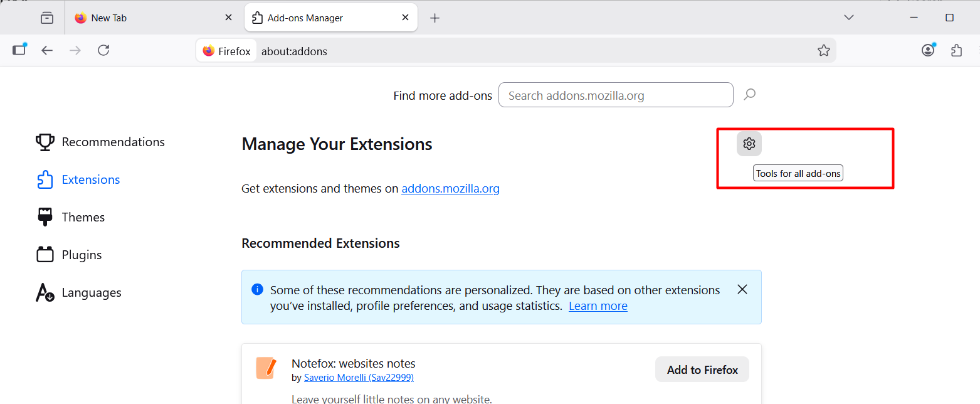Click Add to Firefox for Notefox
Screen dimensions: 980x404
[702, 370]
